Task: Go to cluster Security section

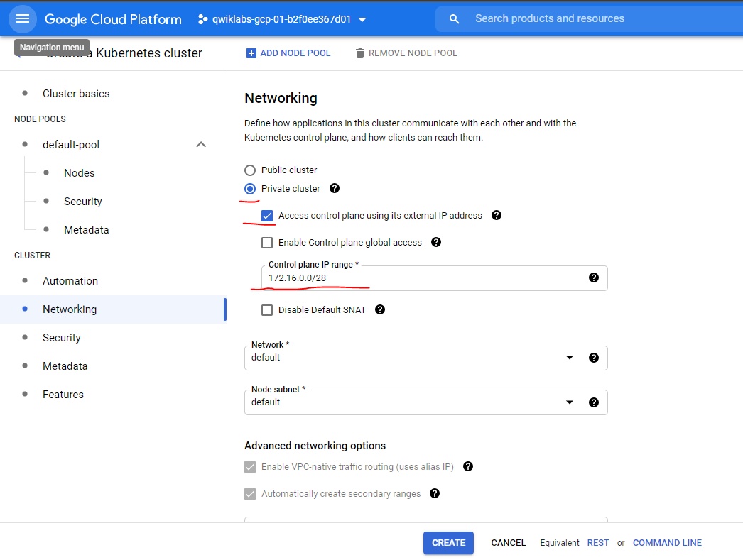Action: [62, 338]
